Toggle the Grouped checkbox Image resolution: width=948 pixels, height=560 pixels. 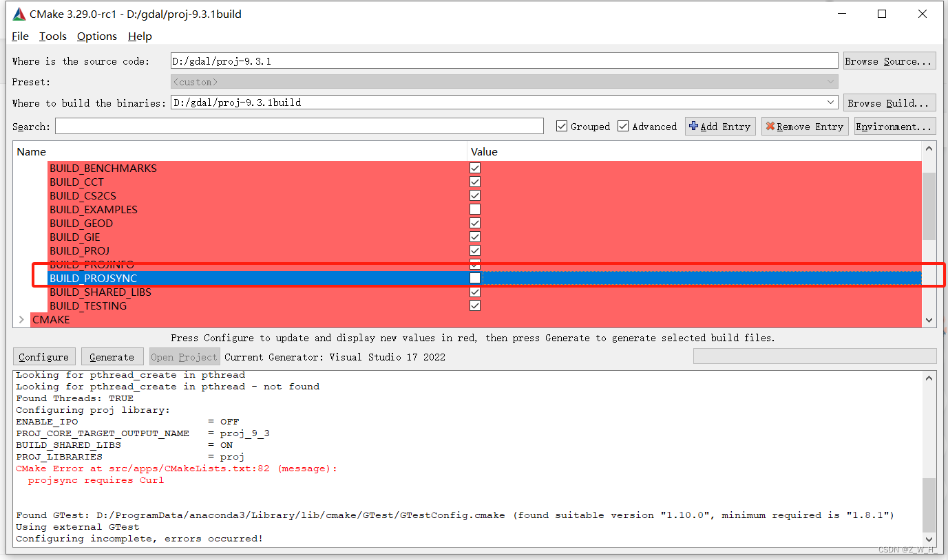tap(562, 126)
